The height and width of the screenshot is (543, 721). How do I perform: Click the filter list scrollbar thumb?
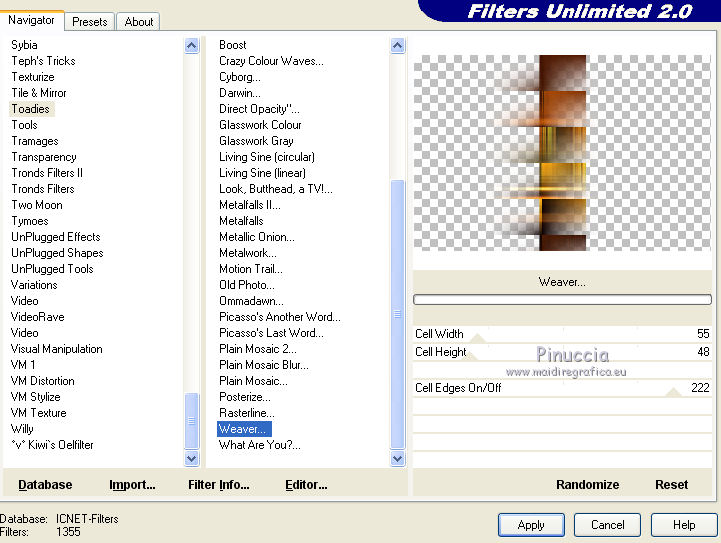coord(397,314)
